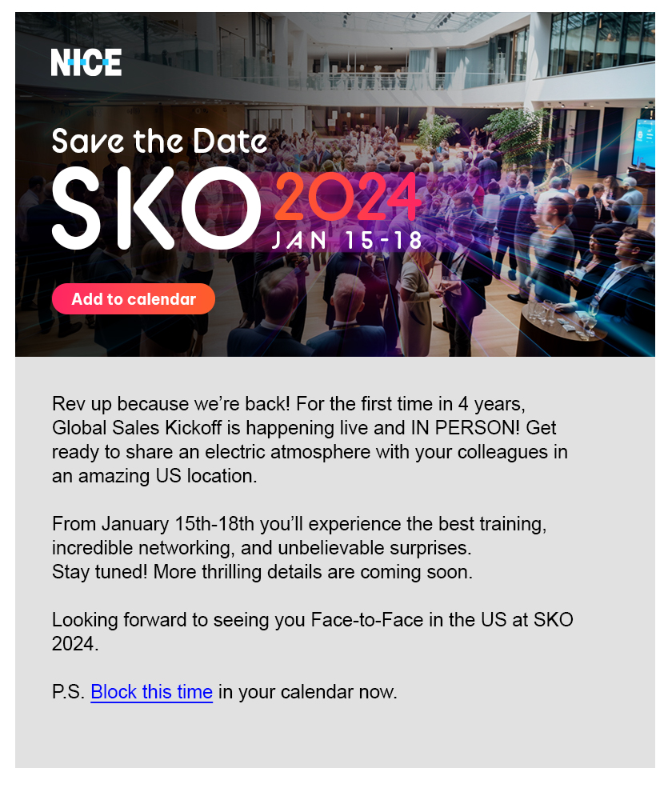Open the Block this time link
This screenshot has height=812, width=668.
152,692
